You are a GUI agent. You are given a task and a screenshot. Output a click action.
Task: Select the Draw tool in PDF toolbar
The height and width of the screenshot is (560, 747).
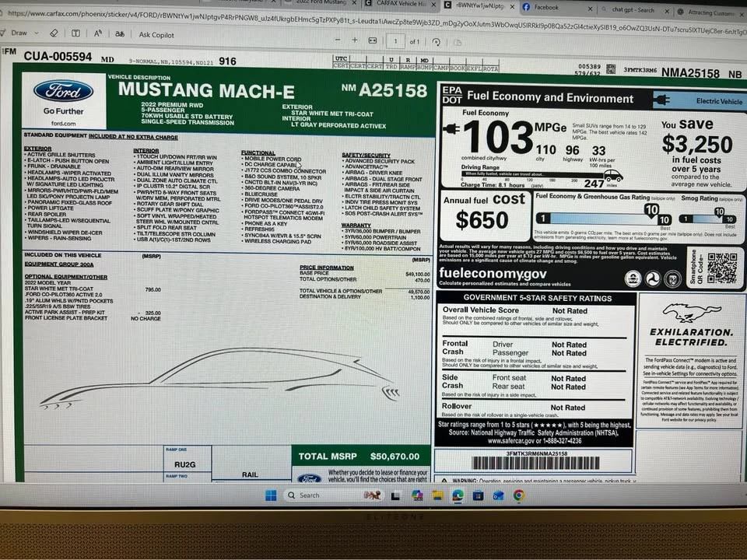(x=14, y=33)
